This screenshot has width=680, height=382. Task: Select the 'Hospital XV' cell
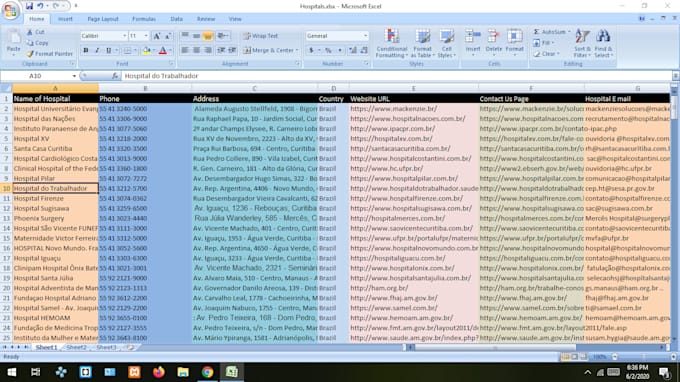[x=56, y=139]
